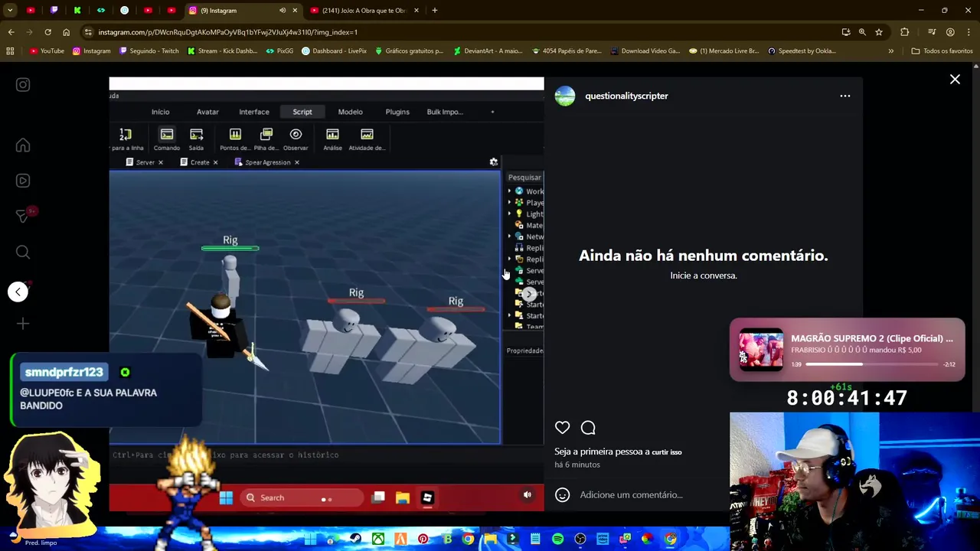Close the Instagram browser tab

point(295,11)
